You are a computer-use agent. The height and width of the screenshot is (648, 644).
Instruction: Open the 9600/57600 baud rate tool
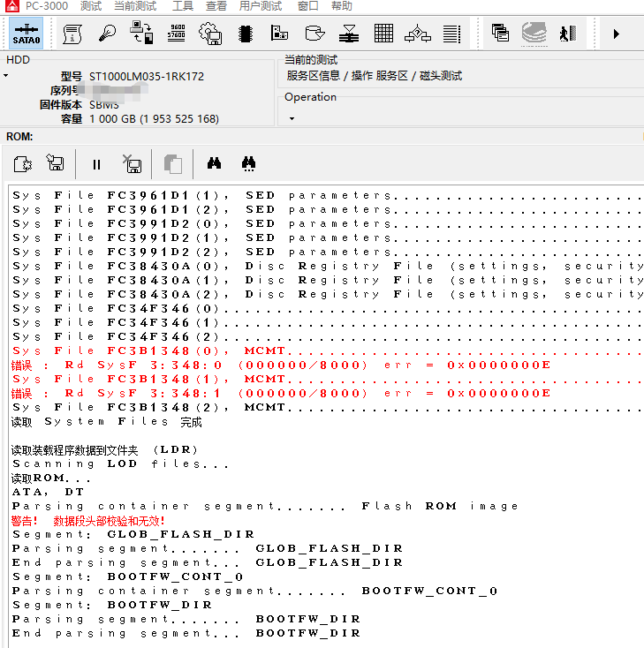click(x=176, y=34)
